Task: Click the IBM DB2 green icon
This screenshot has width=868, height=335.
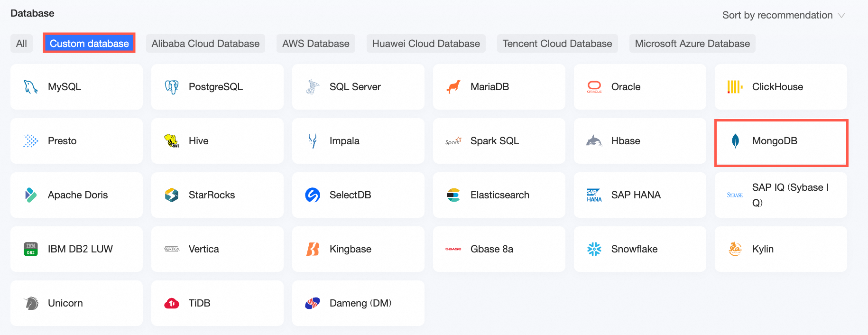Action: (31, 249)
